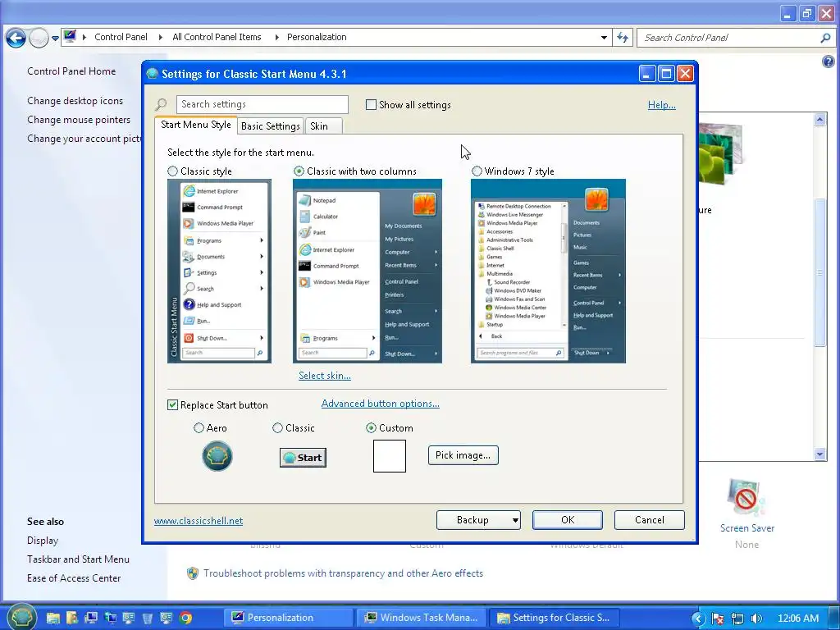Open the Screen Saver icon in Personalization
The image size is (840, 630).
[746, 497]
